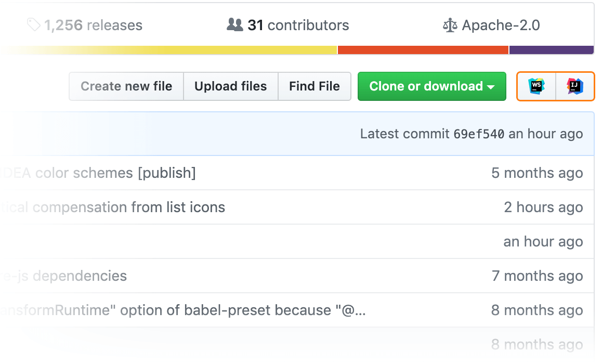Click orange-red segment of language bar
Screen dimensions: 602x364
pyautogui.click(x=423, y=50)
